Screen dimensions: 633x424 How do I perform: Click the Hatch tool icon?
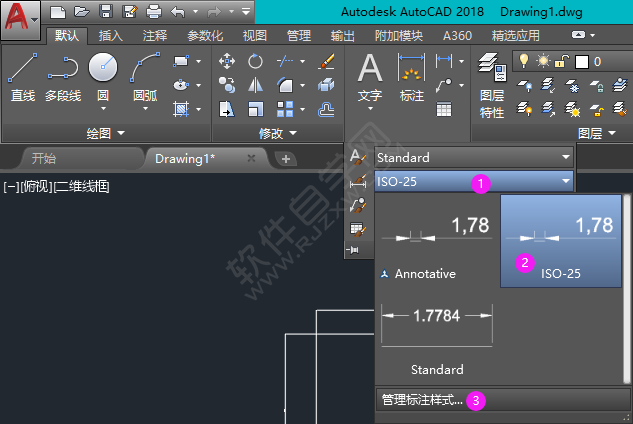coord(181,109)
